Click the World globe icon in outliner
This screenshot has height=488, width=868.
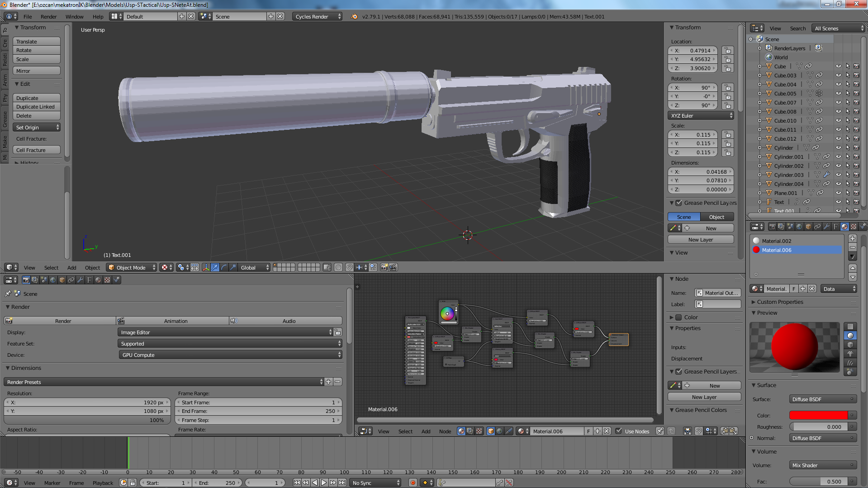point(768,57)
